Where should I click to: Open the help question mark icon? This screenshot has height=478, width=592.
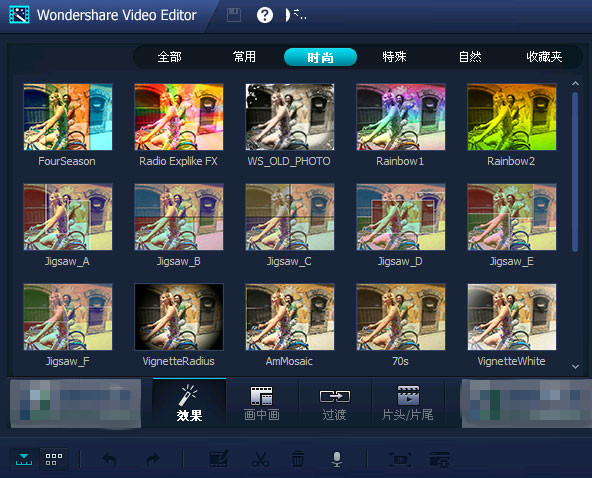tap(265, 15)
